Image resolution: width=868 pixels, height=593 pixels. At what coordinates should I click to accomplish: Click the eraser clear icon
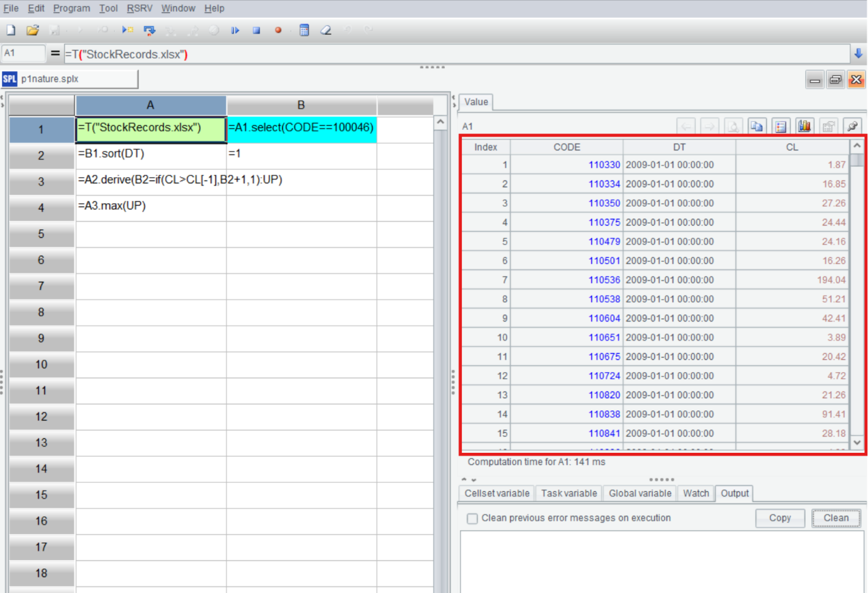click(x=326, y=30)
